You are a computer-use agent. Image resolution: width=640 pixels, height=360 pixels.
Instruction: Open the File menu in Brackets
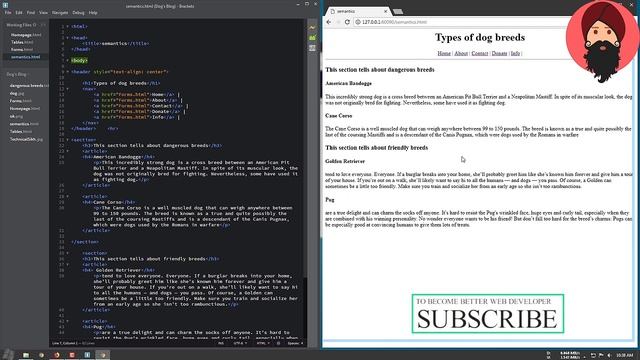(x=8, y=13)
